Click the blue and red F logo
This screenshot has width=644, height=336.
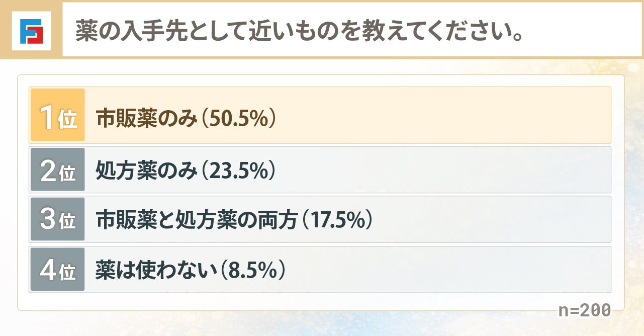pos(31,31)
